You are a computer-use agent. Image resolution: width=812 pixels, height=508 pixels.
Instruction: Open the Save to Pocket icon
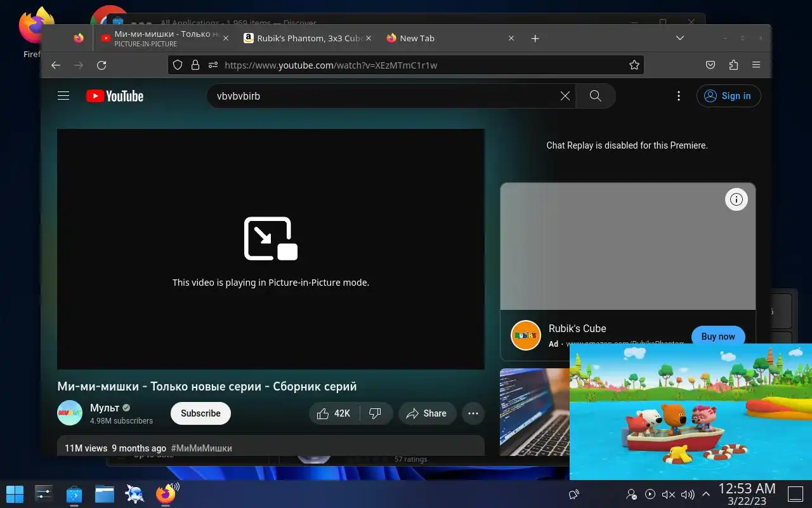[711, 65]
